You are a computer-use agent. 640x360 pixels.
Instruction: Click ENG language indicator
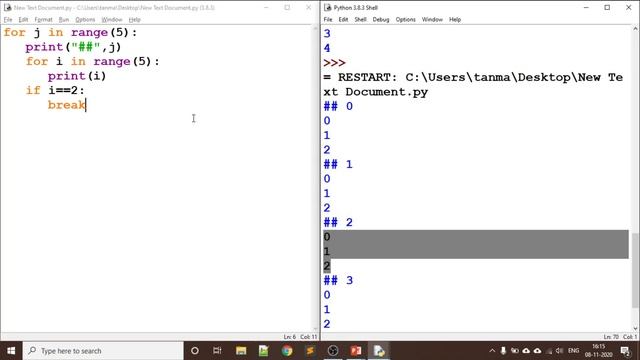pos(573,351)
